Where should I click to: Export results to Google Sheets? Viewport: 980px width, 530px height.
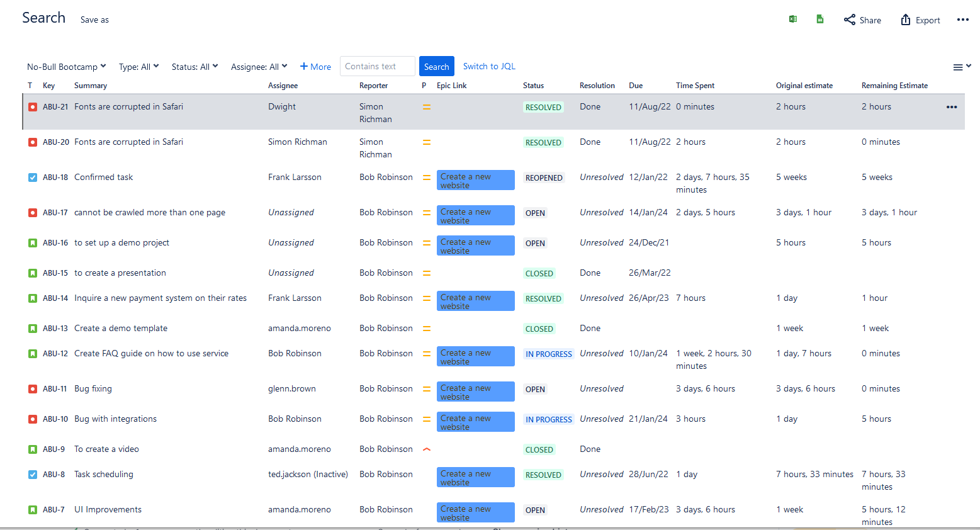819,20
